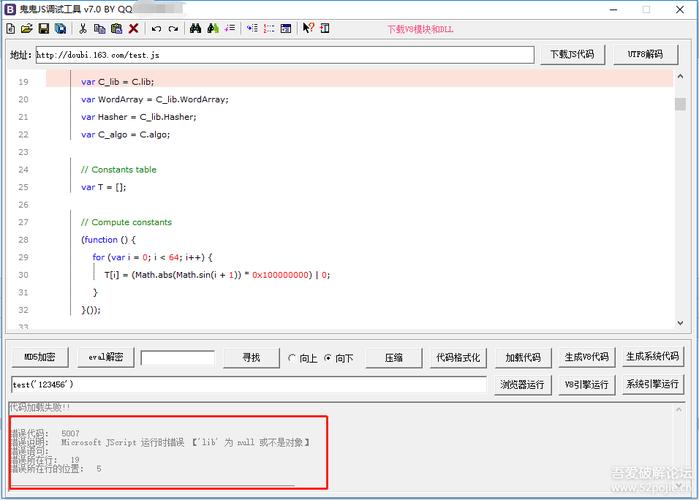Viewport: 699px width, 500px height.
Task: Save the file with the floppy disk icon
Action: (x=44, y=29)
